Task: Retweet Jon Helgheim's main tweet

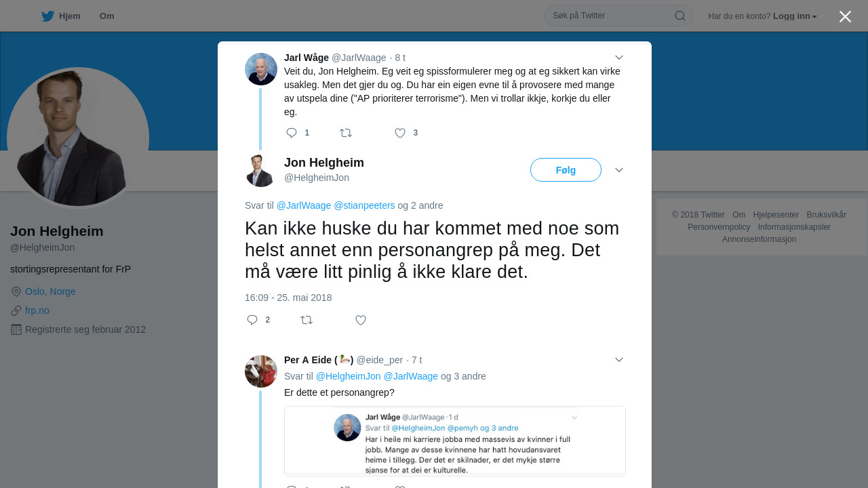Action: (307, 320)
